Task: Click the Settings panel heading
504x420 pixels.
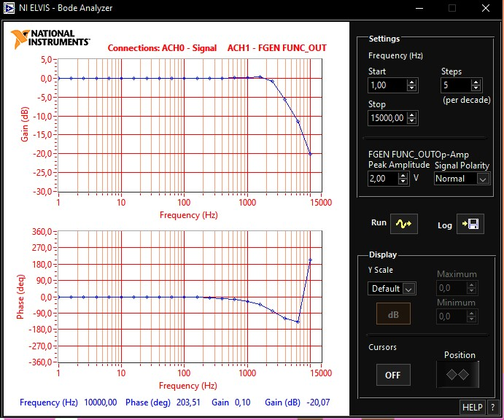Action: point(384,39)
